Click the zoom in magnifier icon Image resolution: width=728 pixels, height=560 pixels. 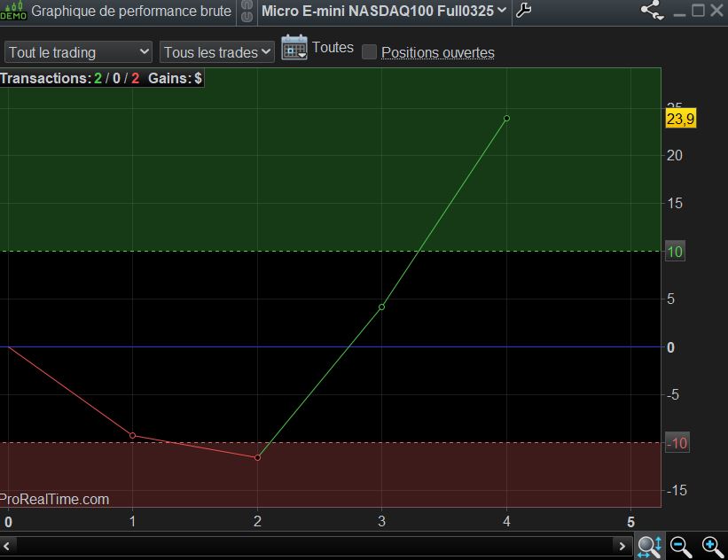pyautogui.click(x=713, y=547)
